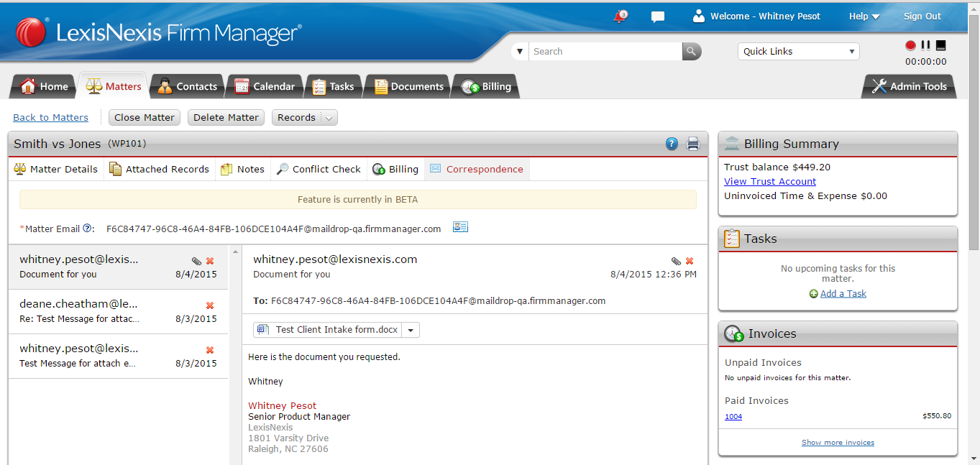Go to the Documents tab
The height and width of the screenshot is (465, 980).
coord(408,86)
